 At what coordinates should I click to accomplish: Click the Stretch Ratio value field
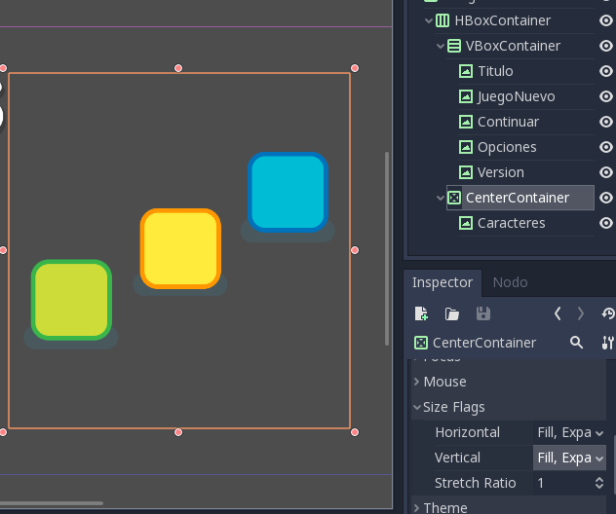click(x=563, y=483)
